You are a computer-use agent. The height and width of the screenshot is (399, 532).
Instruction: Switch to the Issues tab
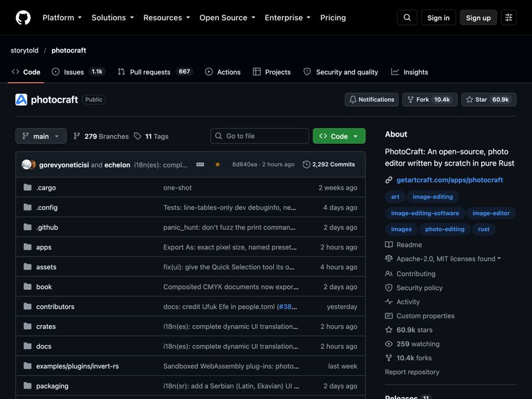79,72
